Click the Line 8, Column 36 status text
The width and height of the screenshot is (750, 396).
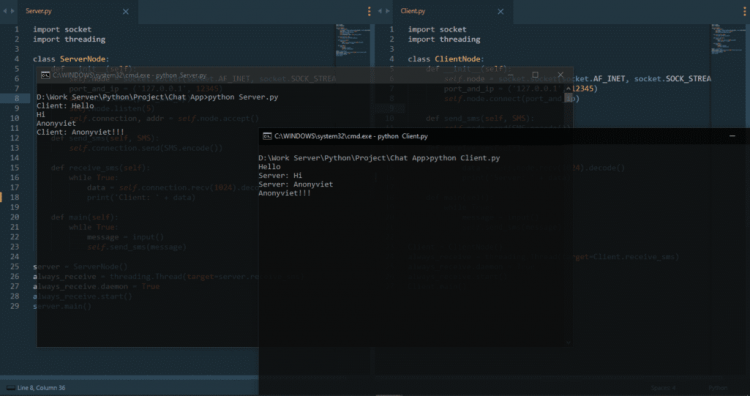41,388
